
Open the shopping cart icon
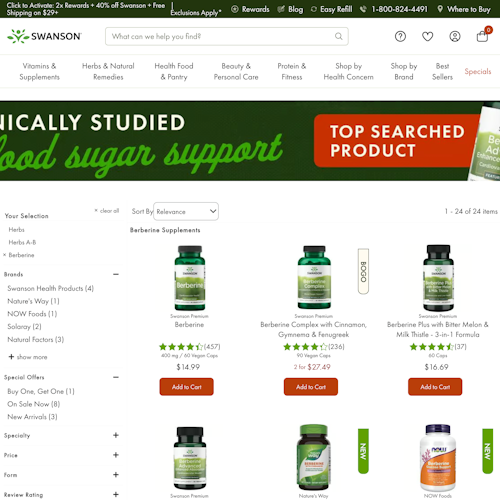482,36
